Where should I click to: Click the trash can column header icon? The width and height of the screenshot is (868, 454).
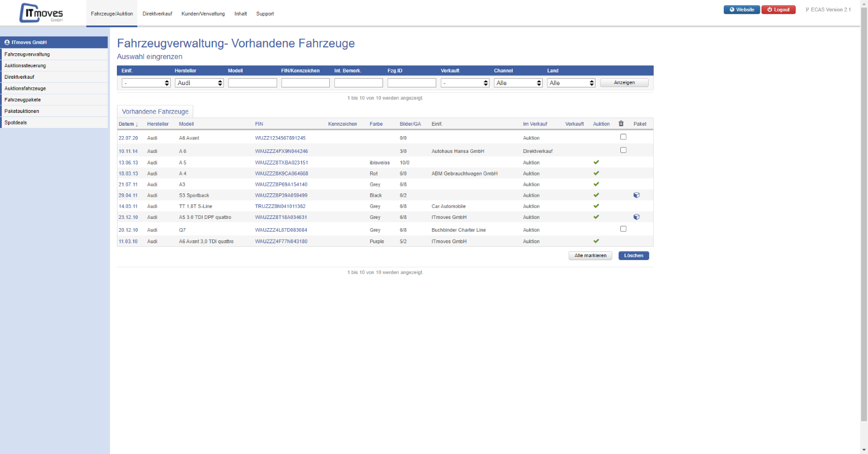[621, 123]
